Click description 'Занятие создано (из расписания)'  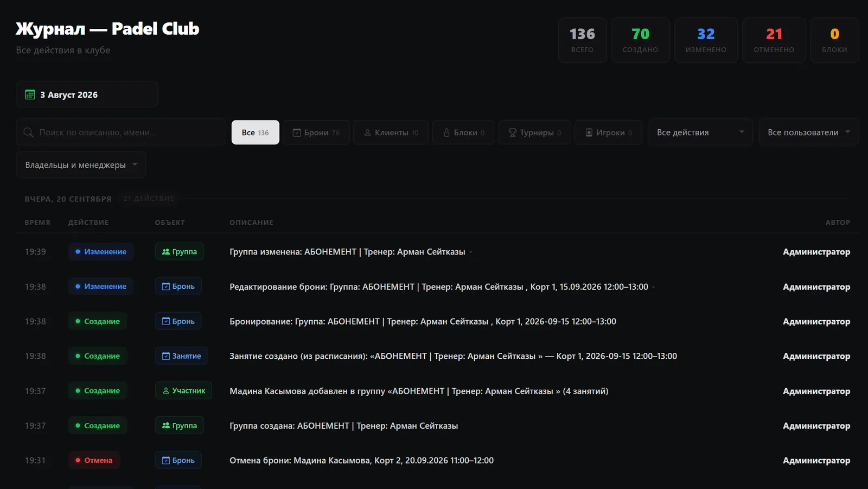[453, 356]
